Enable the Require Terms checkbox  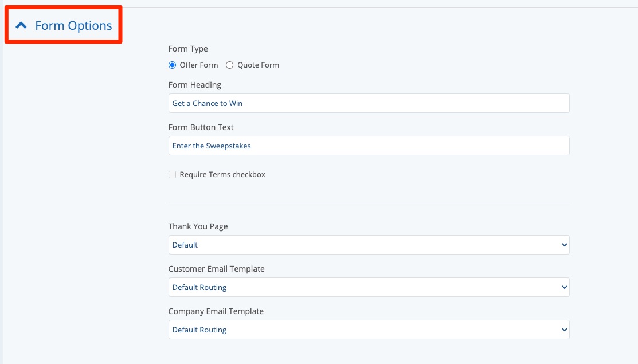(172, 175)
